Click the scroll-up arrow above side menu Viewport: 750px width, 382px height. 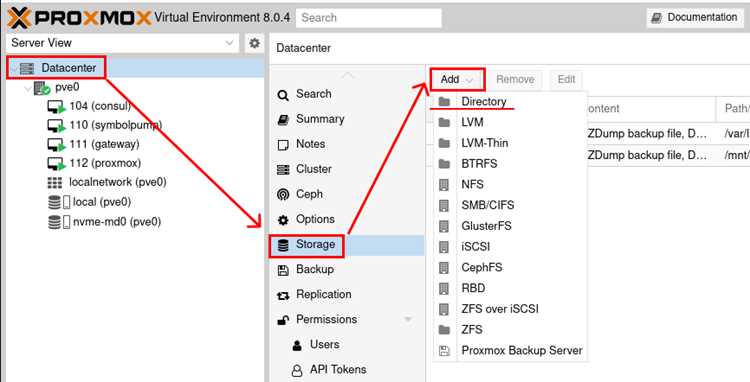(348, 76)
